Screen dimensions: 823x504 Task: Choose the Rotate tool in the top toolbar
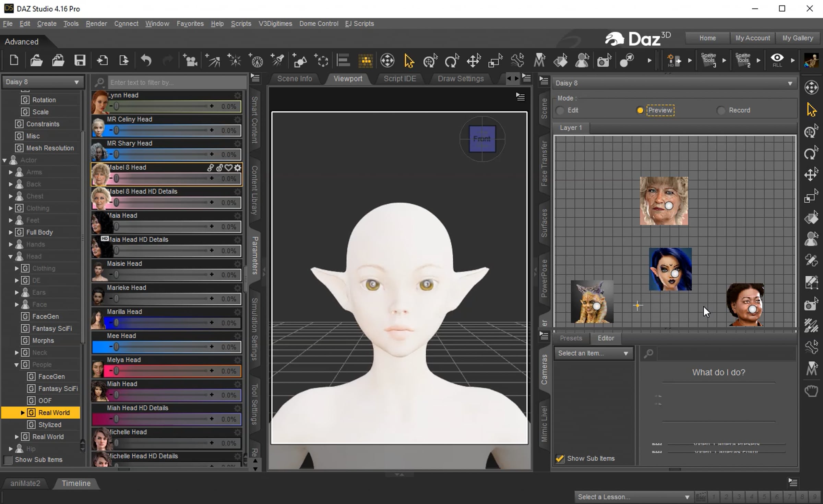click(452, 61)
